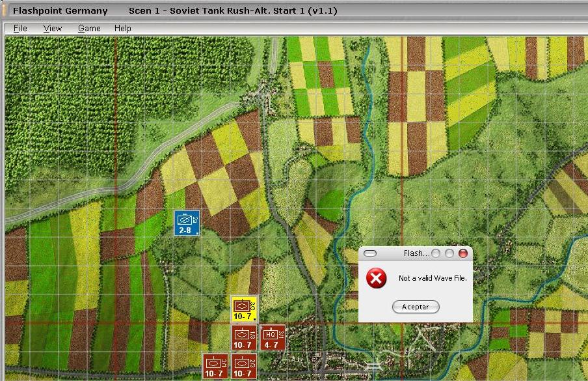The image size is (588, 381).
Task: Select red 10-7 tank unit labeled 2/3
Action: point(244,366)
